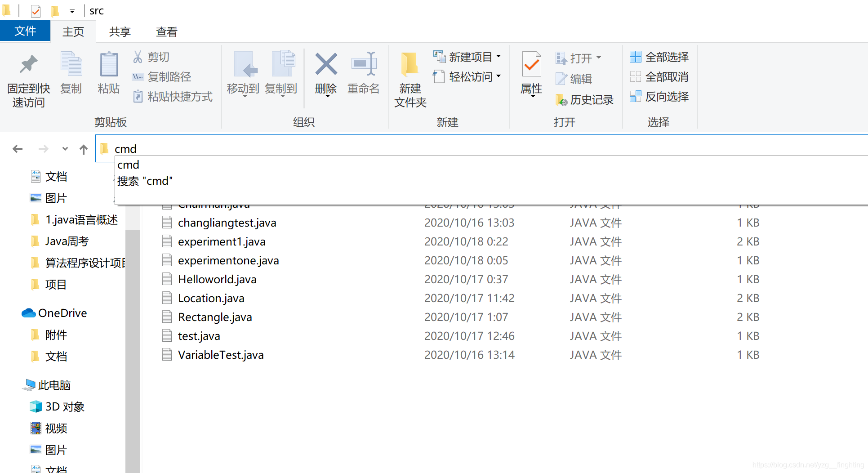This screenshot has width=868, height=473.
Task: Expand the 新建项目 dropdown
Action: pos(499,57)
